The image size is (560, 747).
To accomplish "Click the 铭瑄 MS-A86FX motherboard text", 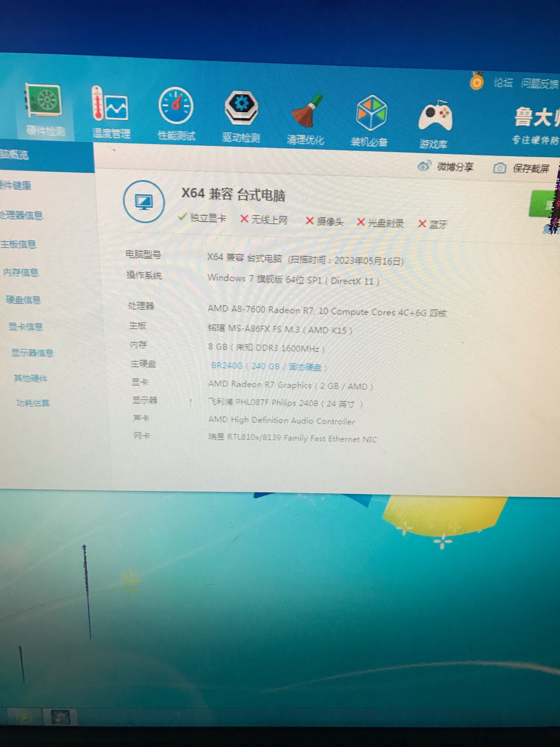I will click(280, 329).
